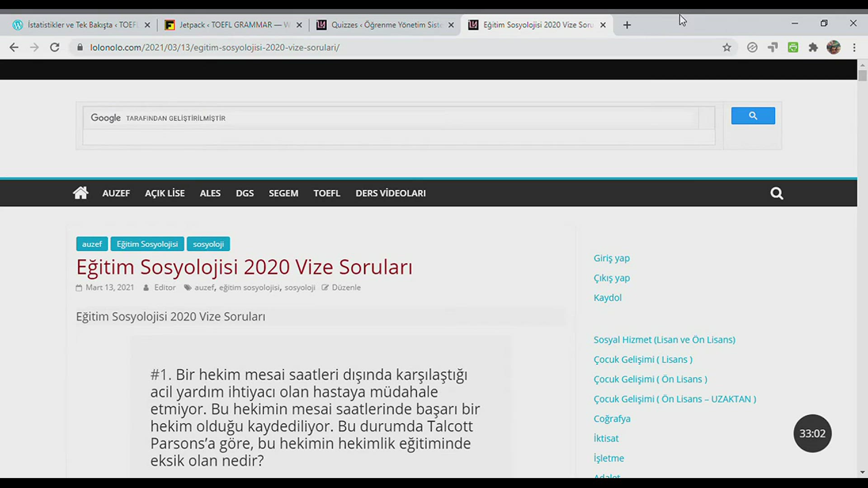Open the AUZEF menu item
This screenshot has width=868, height=488.
pos(116,193)
